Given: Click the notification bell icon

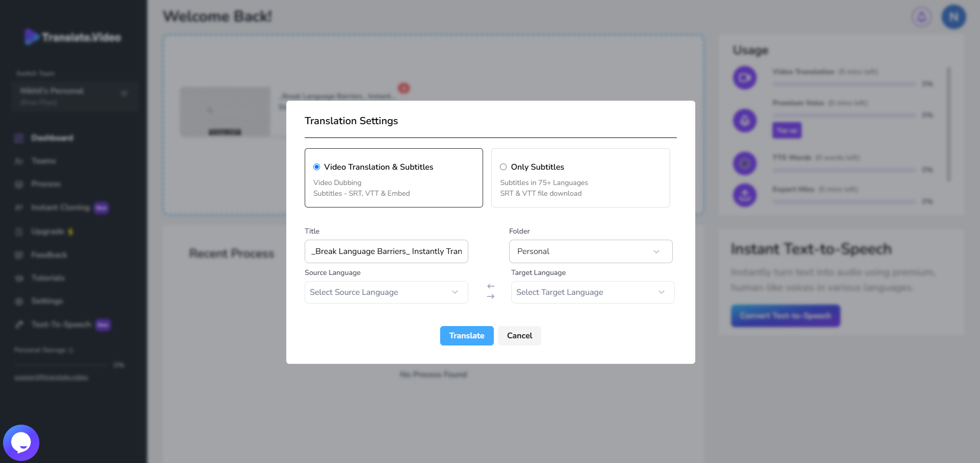Looking at the screenshot, I should pos(921,17).
